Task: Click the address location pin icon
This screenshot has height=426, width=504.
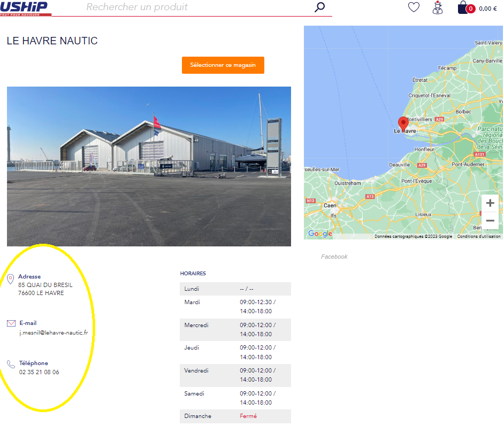Action: pyautogui.click(x=11, y=279)
